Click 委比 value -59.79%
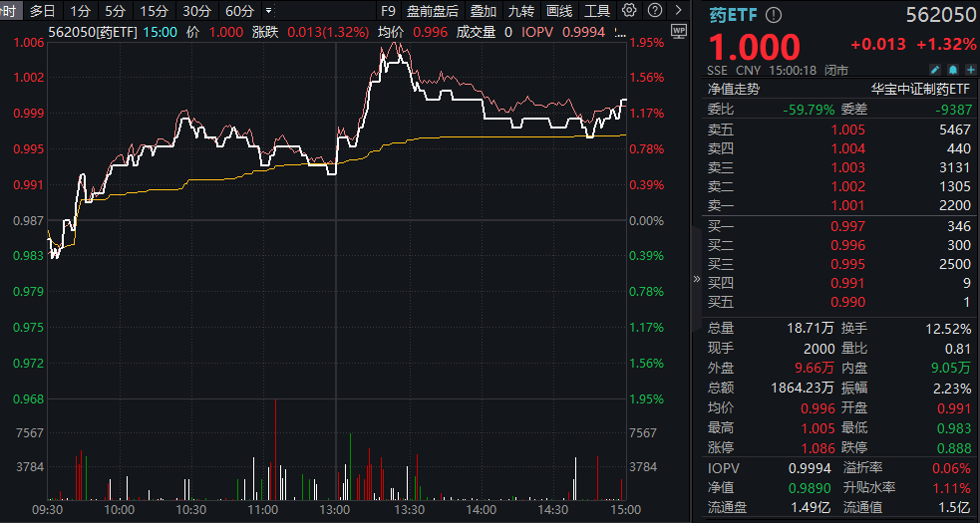The image size is (980, 523). click(x=809, y=110)
